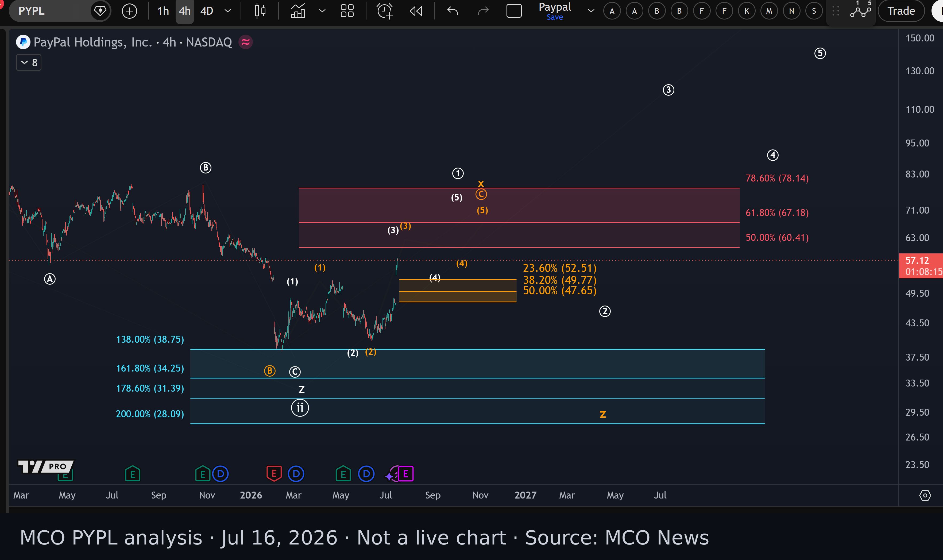
Task: Click the K quick-access circle button
Action: [x=746, y=11]
